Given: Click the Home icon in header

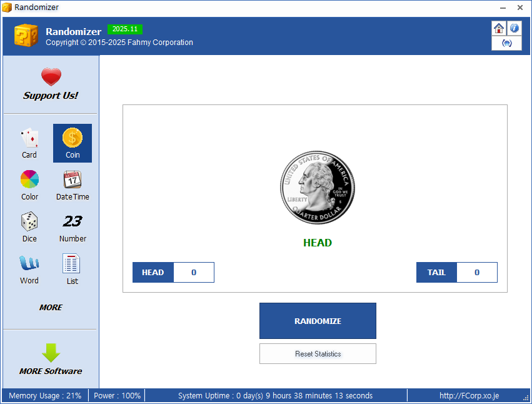Looking at the screenshot, I should pos(499,28).
